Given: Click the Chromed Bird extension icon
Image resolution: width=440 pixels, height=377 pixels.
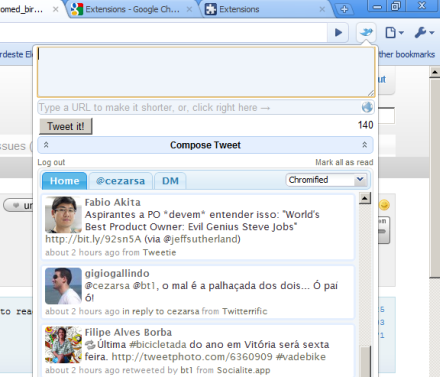Looking at the screenshot, I should tap(366, 32).
